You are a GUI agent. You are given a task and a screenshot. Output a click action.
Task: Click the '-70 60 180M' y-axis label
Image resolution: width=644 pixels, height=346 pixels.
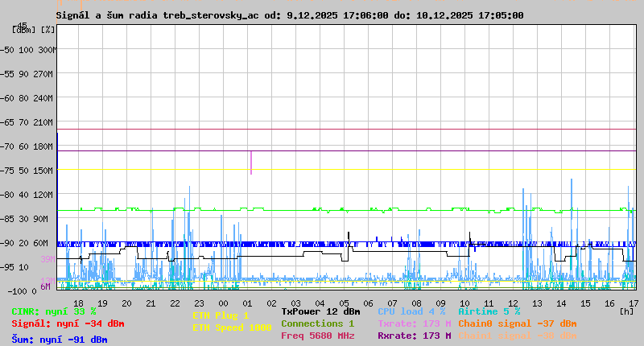coord(27,146)
